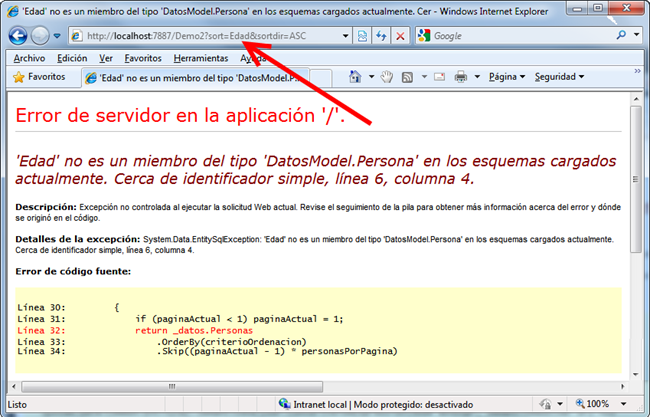Click the horizontal scrollbar right arrow

pos(623,387)
